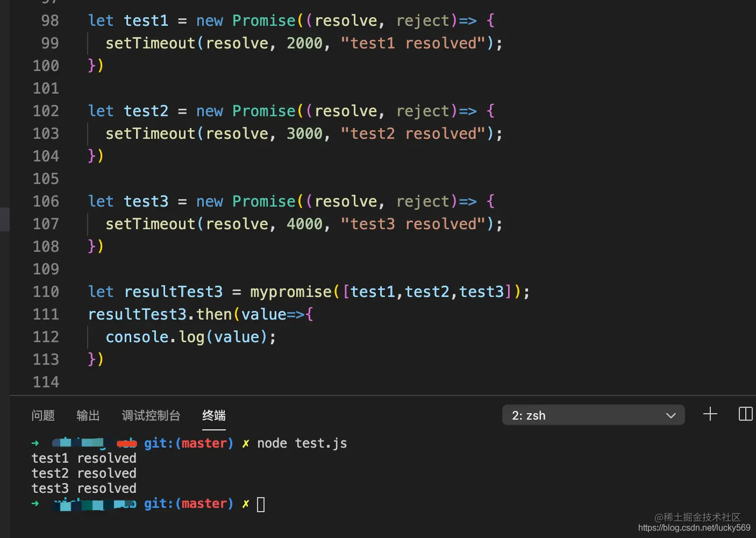Image resolution: width=756 pixels, height=538 pixels.
Task: Click the "test2 resolved" string in code
Action: (x=413, y=133)
